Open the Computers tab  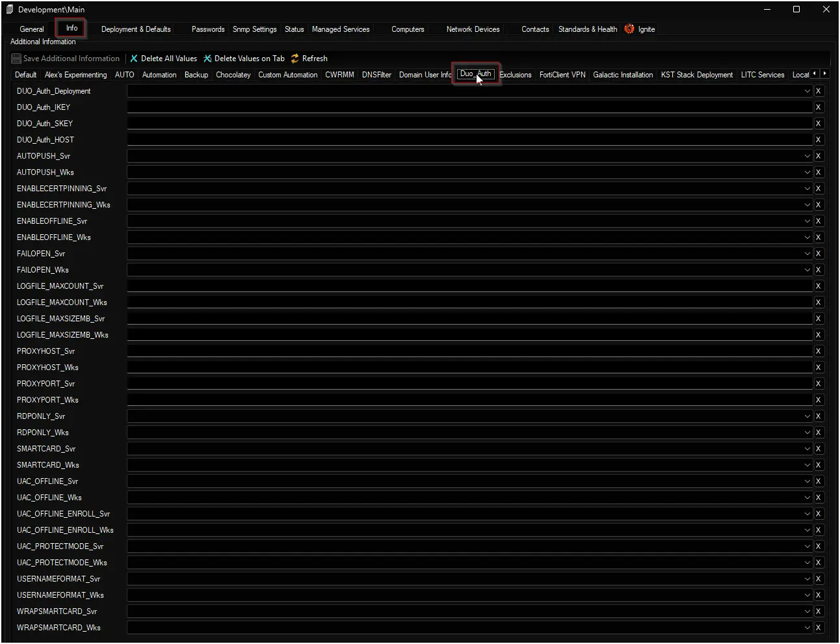click(x=408, y=29)
